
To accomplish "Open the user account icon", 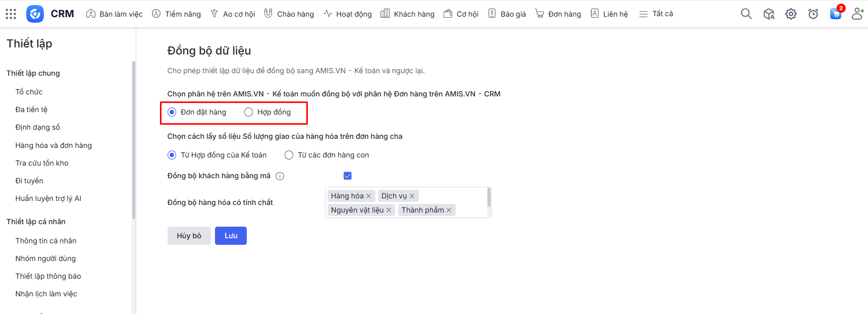I will point(857,14).
